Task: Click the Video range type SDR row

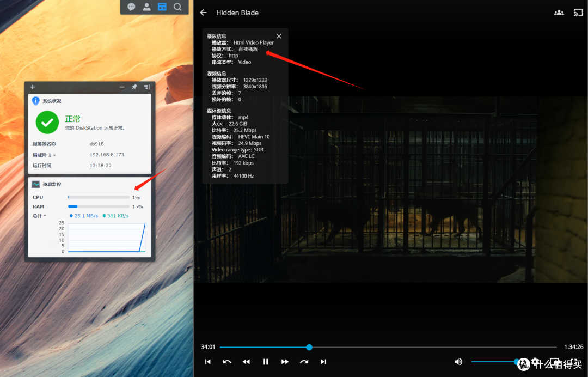Action: [237, 150]
